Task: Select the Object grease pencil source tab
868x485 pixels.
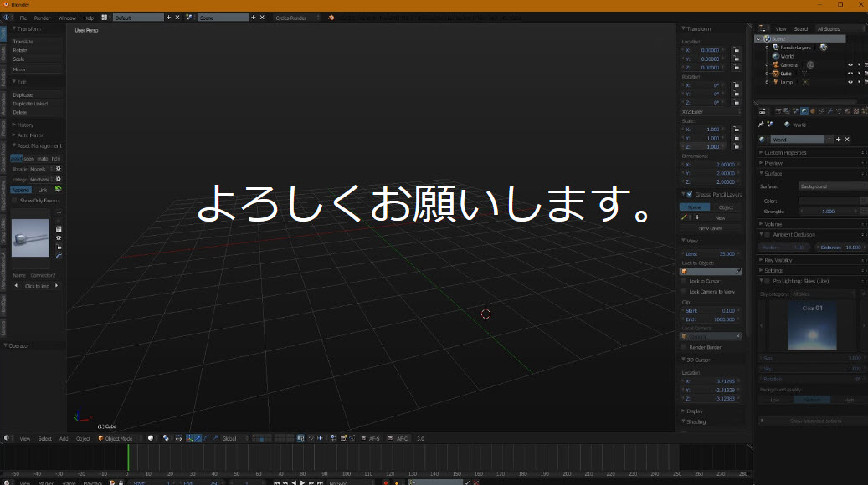Action: point(726,207)
